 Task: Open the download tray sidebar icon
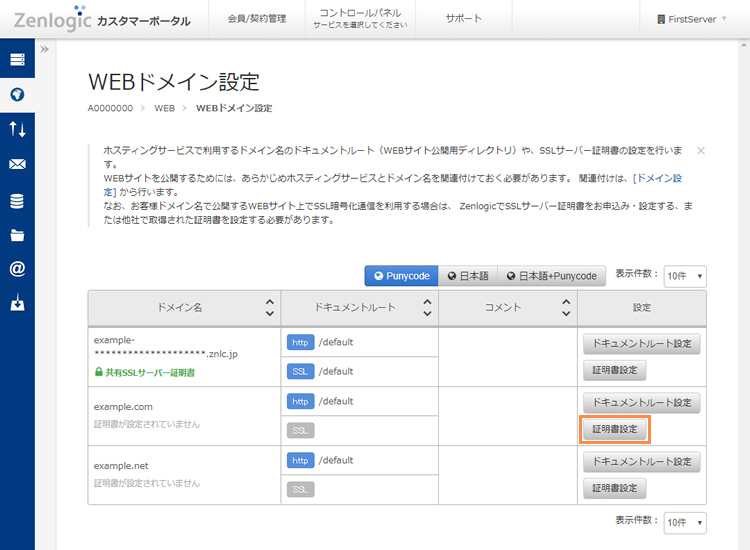point(17,303)
